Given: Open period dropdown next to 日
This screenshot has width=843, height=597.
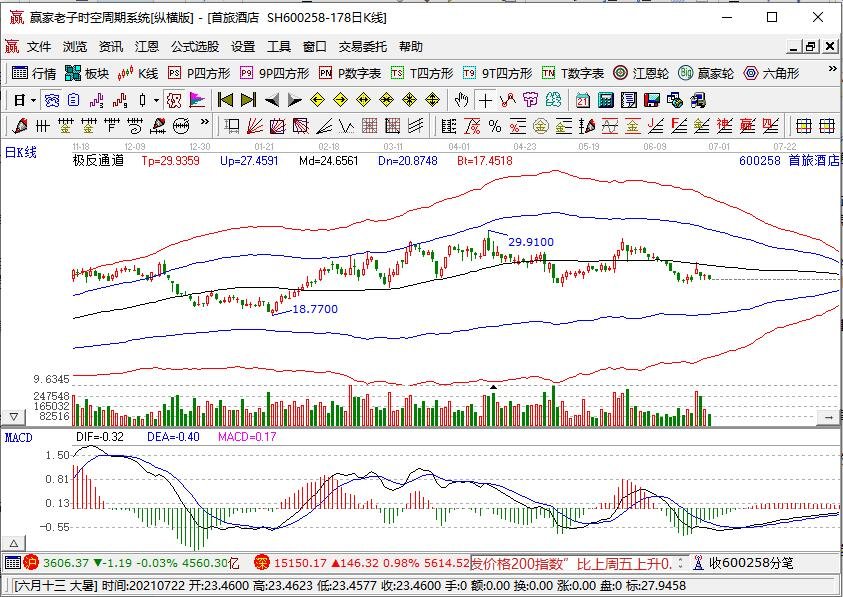Looking at the screenshot, I should (x=33, y=101).
